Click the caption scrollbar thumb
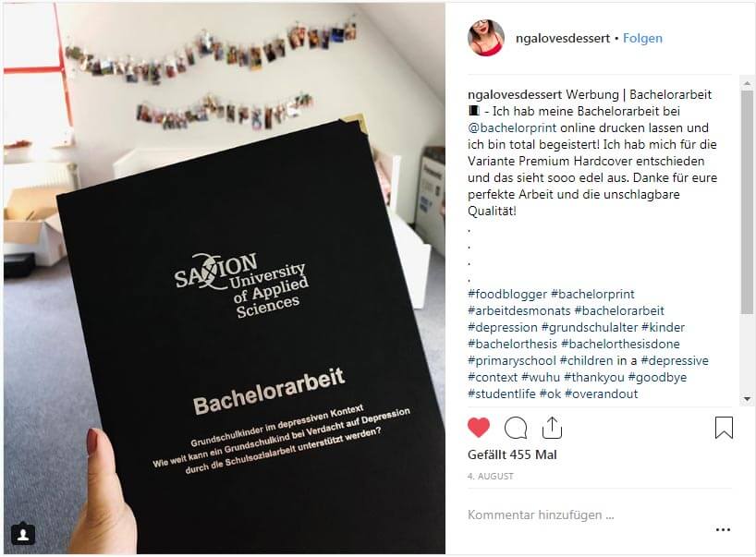This screenshot has width=756, height=557. (x=747, y=201)
